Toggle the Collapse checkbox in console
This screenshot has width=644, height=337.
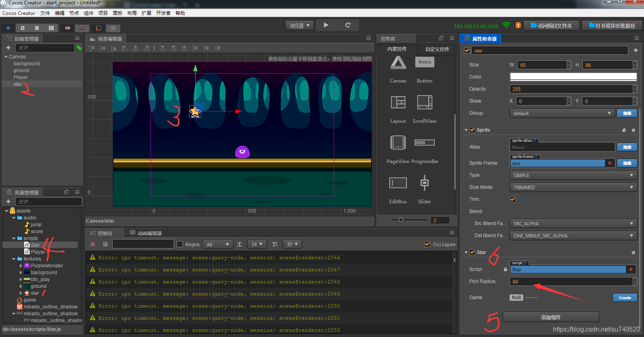[427, 244]
